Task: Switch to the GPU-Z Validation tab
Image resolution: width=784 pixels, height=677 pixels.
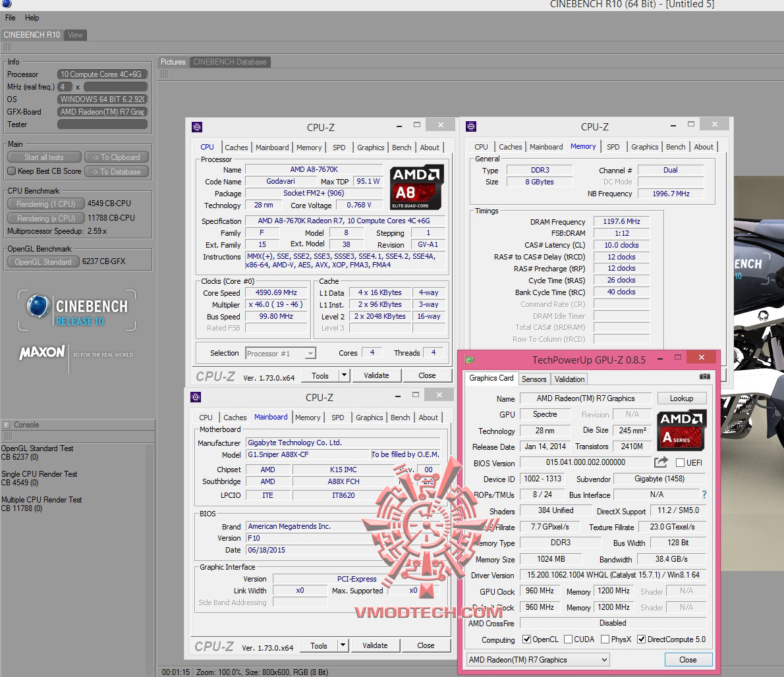Action: tap(569, 379)
